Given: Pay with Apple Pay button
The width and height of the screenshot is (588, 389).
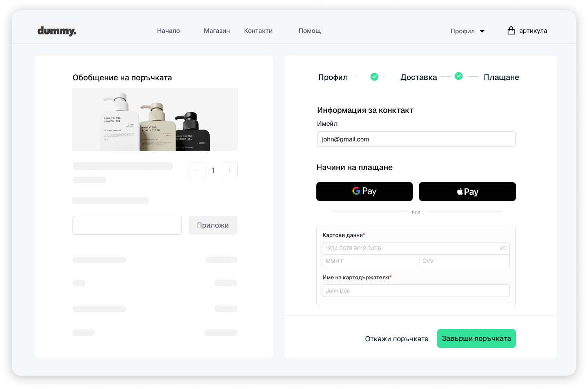Looking at the screenshot, I should point(467,192).
